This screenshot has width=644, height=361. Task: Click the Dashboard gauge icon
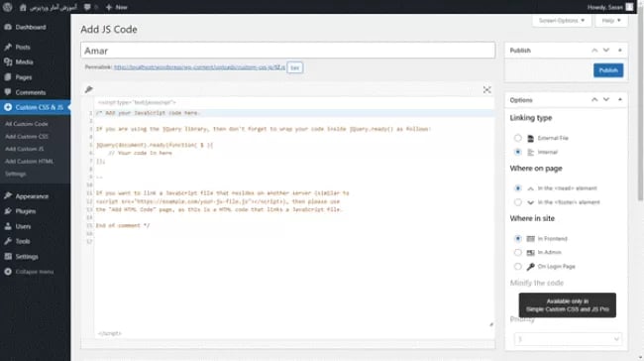pos(8,27)
